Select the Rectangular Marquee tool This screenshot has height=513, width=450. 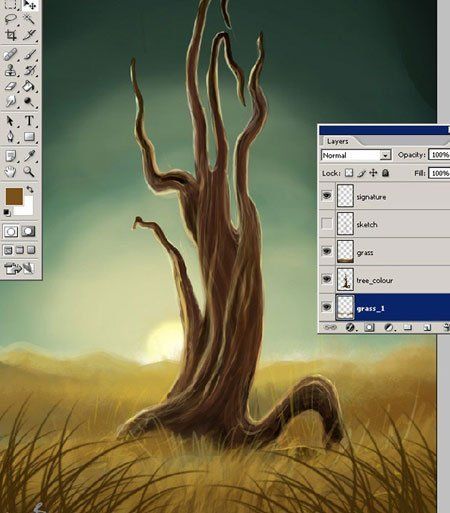tap(11, 4)
